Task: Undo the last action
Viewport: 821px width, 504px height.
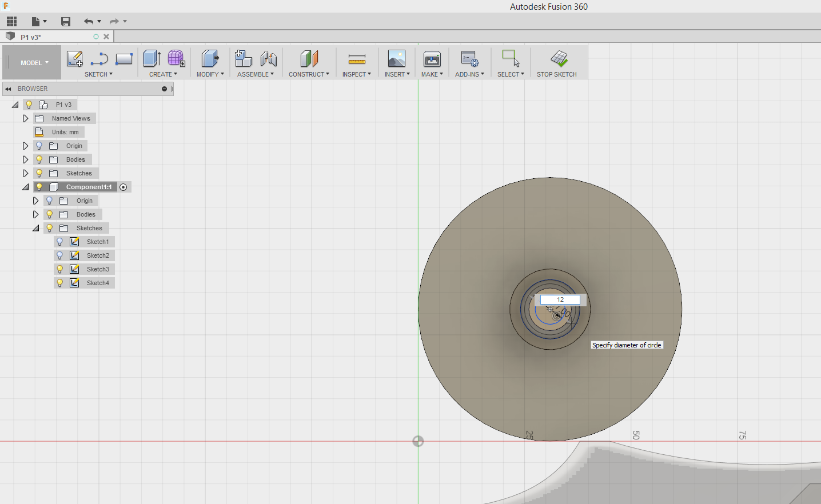Action: point(89,22)
